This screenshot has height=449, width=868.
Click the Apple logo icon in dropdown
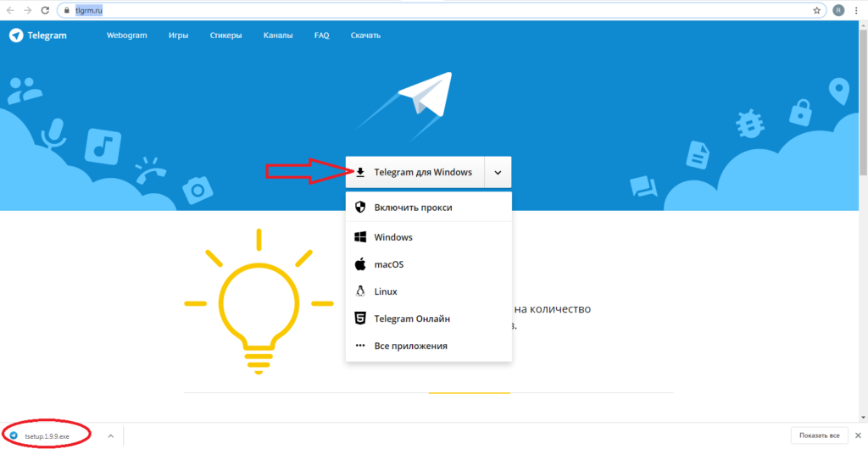(360, 264)
